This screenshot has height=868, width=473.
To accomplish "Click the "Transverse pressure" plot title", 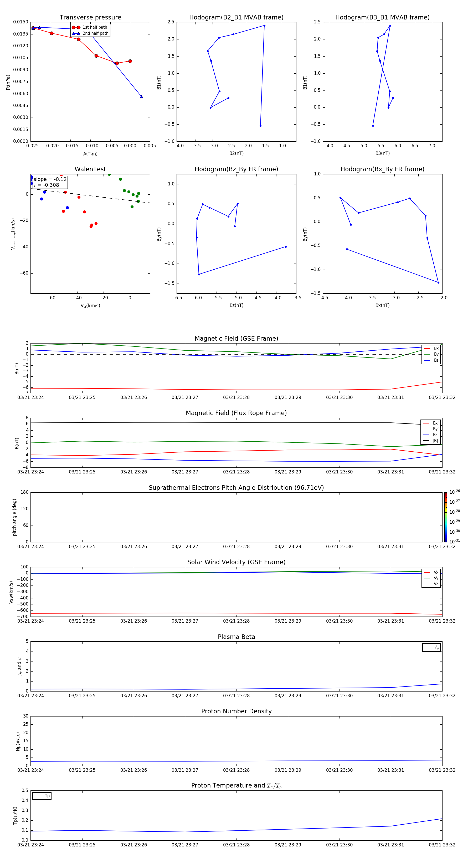I will tap(90, 18).
